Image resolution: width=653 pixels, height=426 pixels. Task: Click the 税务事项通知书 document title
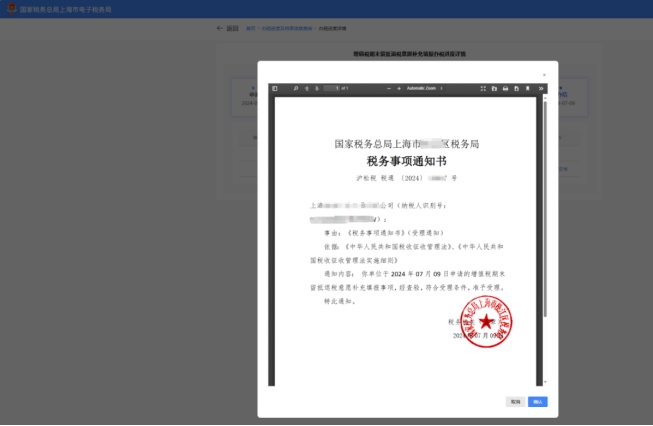tap(406, 161)
